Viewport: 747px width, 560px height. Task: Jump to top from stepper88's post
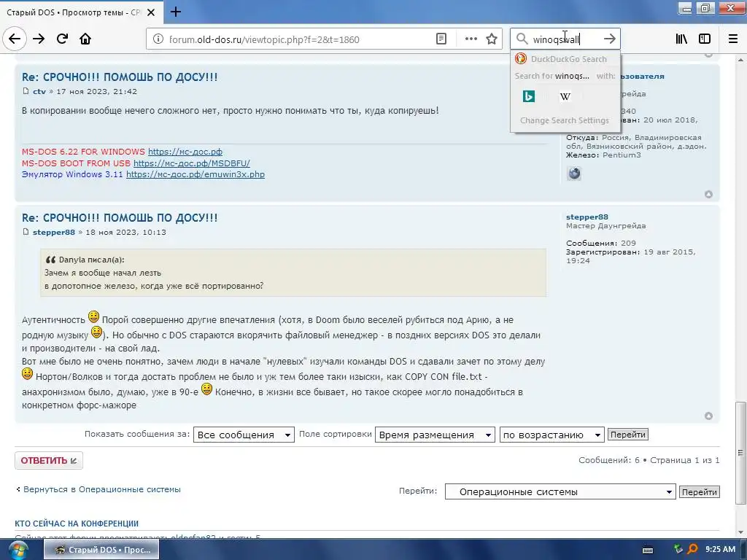coord(708,416)
